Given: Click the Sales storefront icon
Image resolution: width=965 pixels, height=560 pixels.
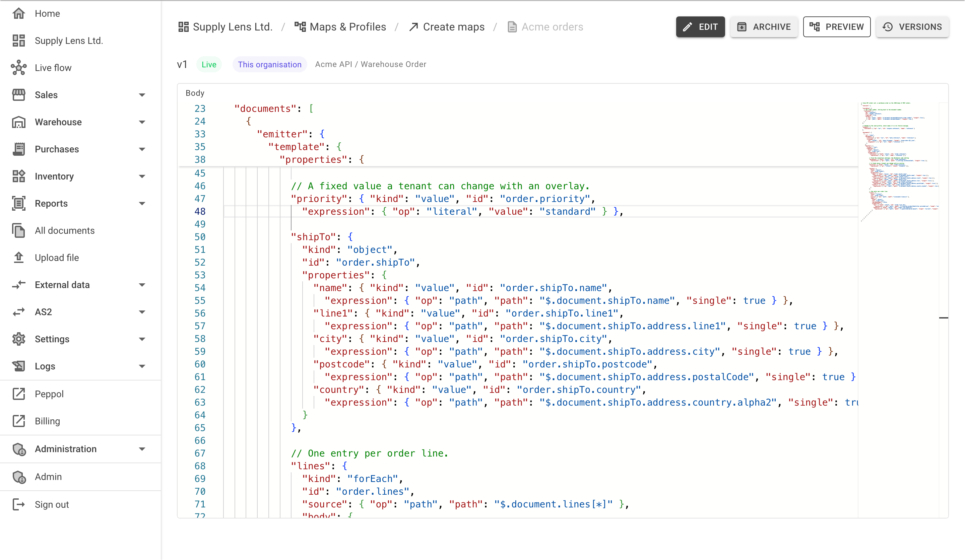Looking at the screenshot, I should tap(18, 95).
